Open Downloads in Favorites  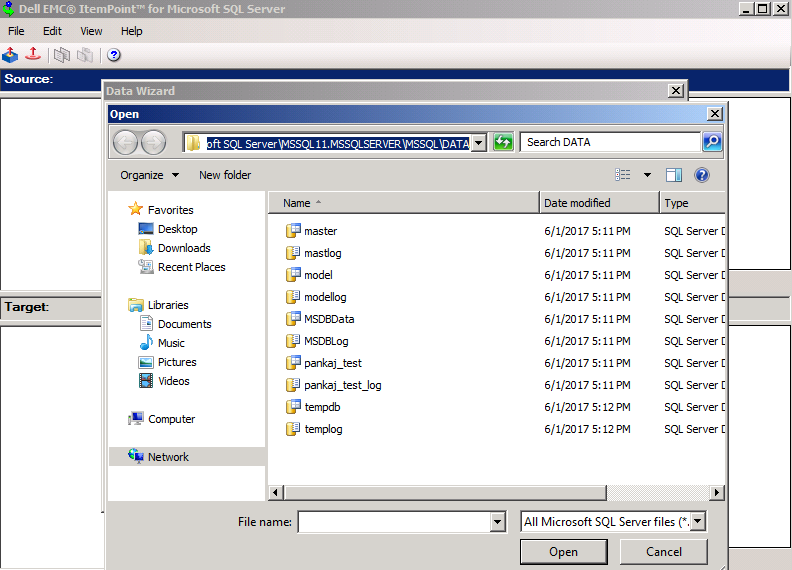pos(184,248)
